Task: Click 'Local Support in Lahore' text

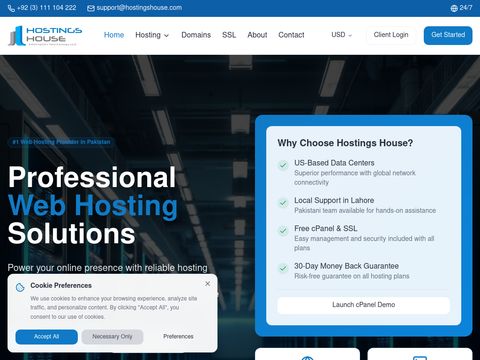Action: pyautogui.click(x=334, y=200)
